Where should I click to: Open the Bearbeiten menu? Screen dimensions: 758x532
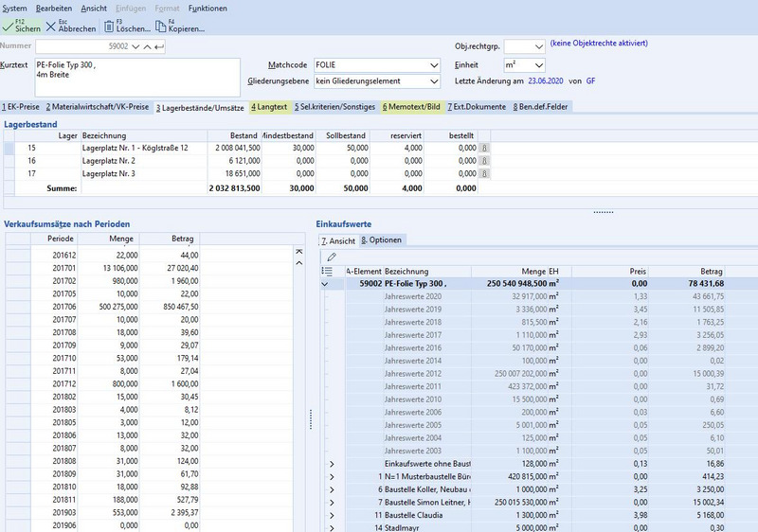[x=53, y=8]
